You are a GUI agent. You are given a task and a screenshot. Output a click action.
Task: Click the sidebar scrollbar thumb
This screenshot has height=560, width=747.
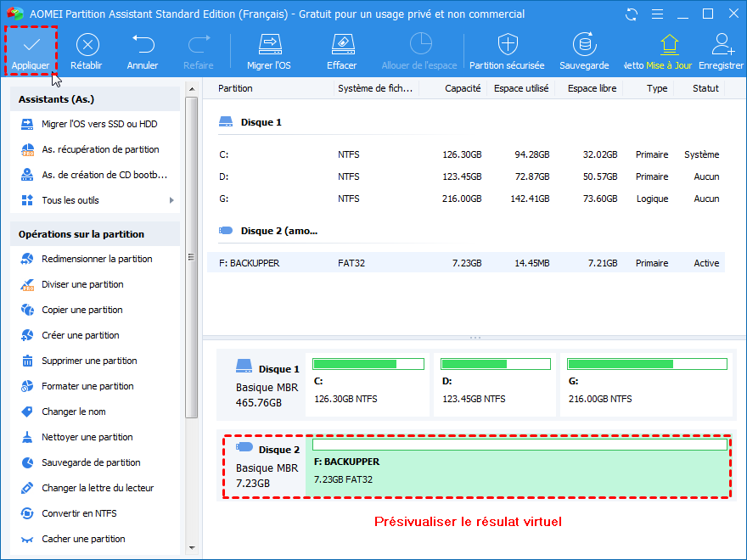tap(192, 258)
